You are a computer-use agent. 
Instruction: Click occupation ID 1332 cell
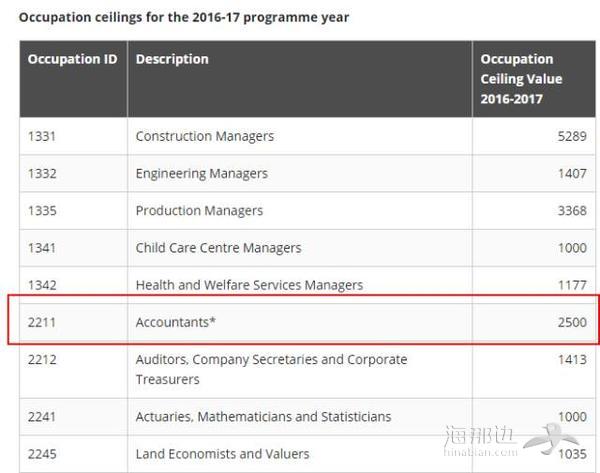click(x=42, y=174)
